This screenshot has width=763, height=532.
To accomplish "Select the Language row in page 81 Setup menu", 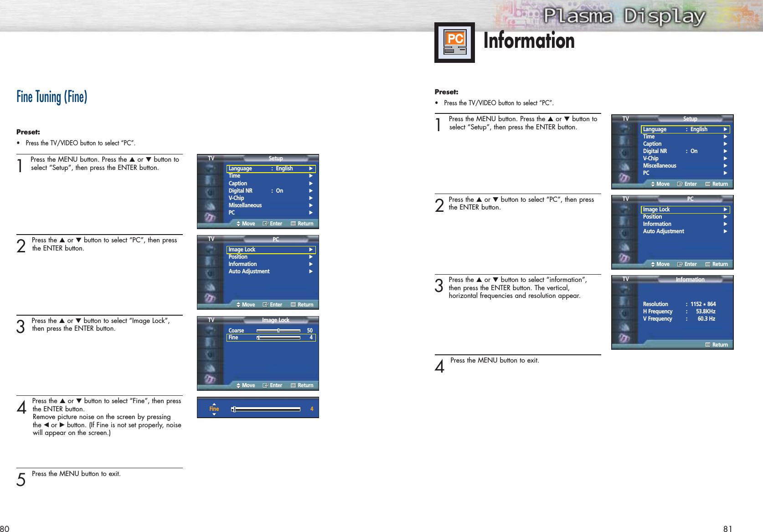I will point(686,129).
